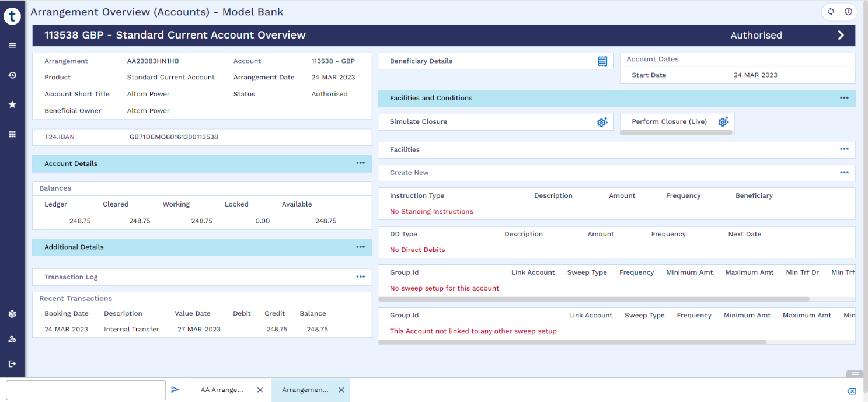Click the Temenos logo home icon
868x402 pixels.
[x=12, y=16]
